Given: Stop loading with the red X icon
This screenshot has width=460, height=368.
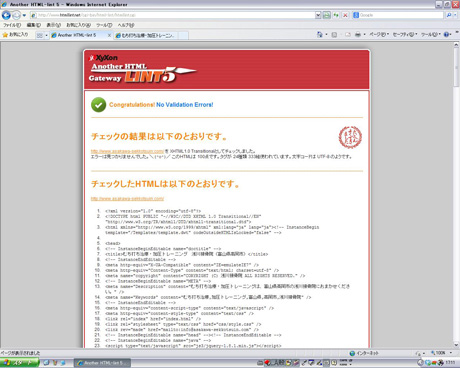Looking at the screenshot, I should (345, 15).
